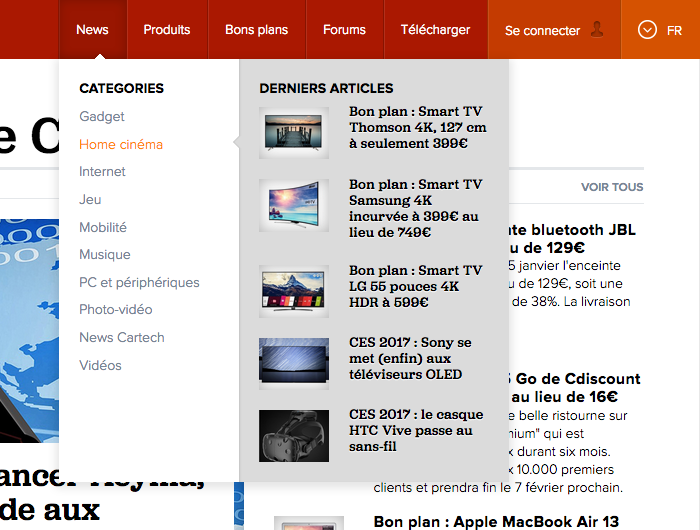The height and width of the screenshot is (530, 700).
Task: Open the Apple MacBook Air 13 article
Action: 496,521
